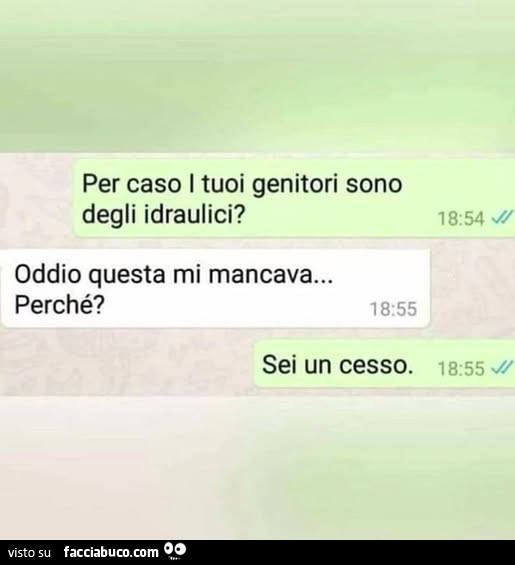Click the blurred area below the messages

click(257, 468)
